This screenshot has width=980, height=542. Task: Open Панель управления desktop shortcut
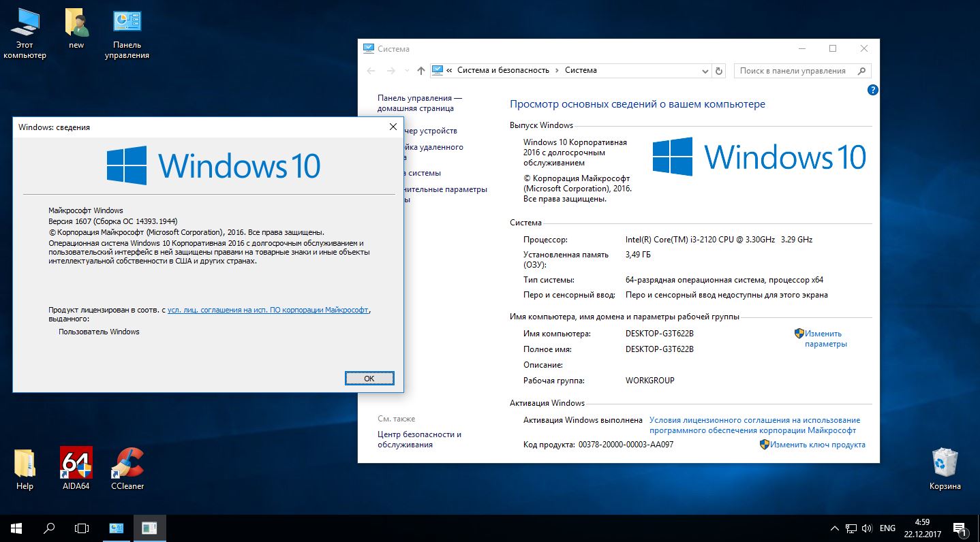[127, 34]
